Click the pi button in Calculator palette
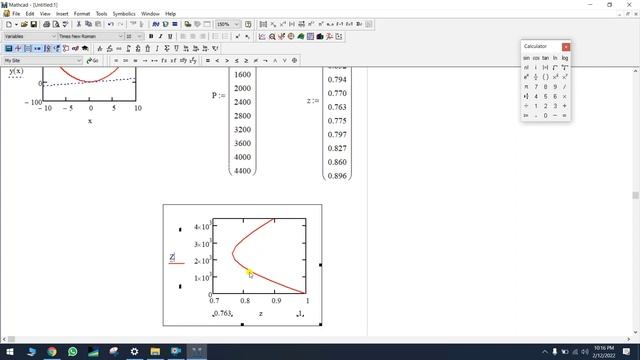Viewport: 640px width, 360px height. pos(526,87)
